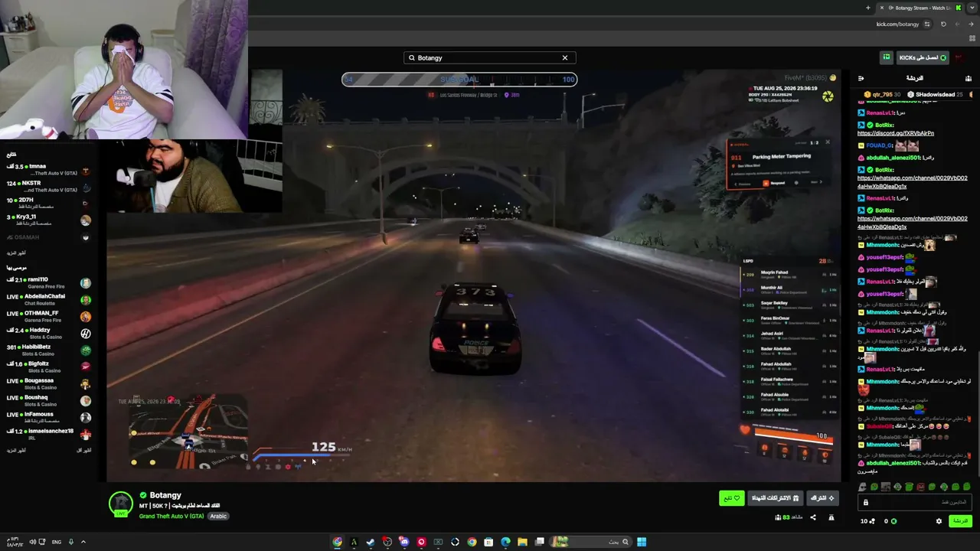The width and height of the screenshot is (980, 551).
Task: Click the green follow heart button
Action: 731,498
